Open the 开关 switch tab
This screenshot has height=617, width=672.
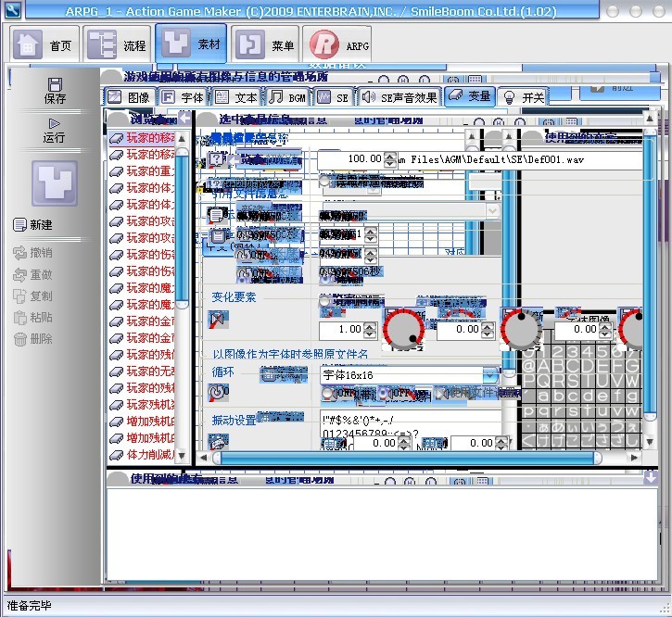pos(524,96)
